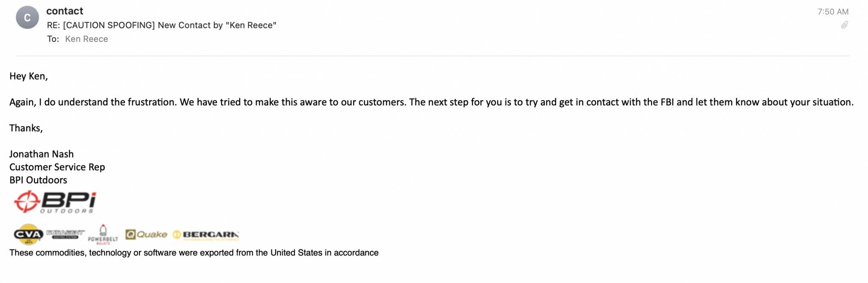This screenshot has width=868, height=283.
Task: Click the paperclip attachment icon
Action: tap(844, 25)
